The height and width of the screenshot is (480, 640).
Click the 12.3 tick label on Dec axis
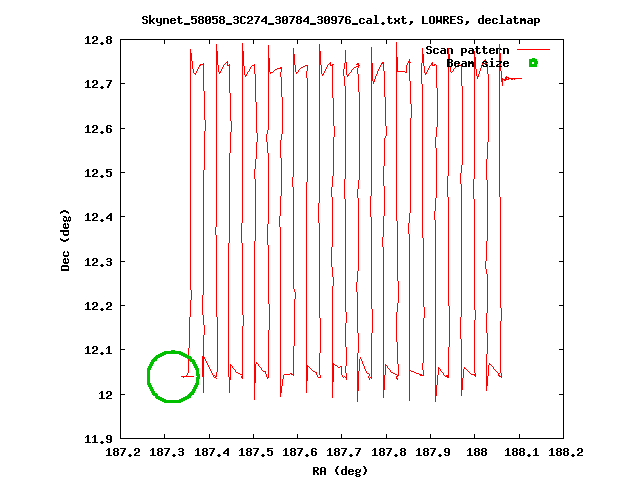pyautogui.click(x=98, y=262)
